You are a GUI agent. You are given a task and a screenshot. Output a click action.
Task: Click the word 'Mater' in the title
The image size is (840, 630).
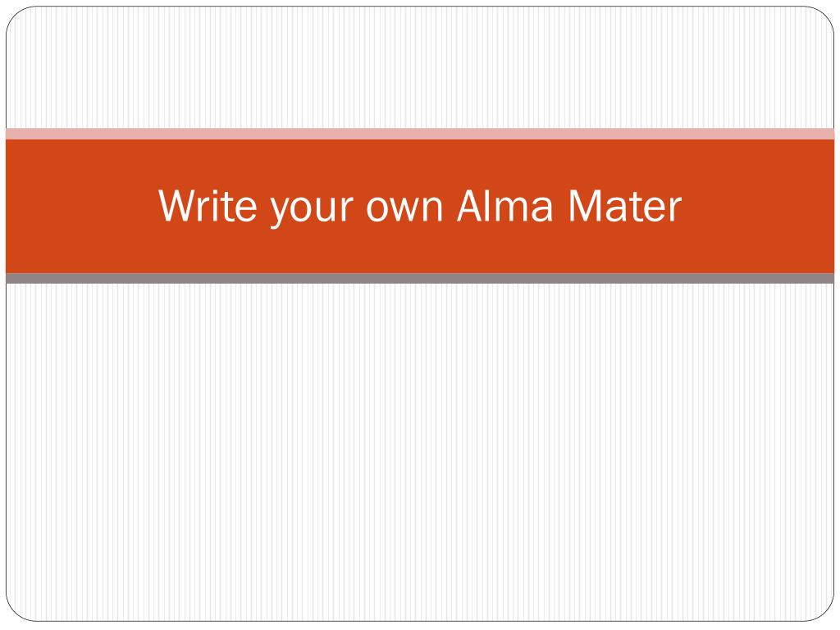(624, 205)
